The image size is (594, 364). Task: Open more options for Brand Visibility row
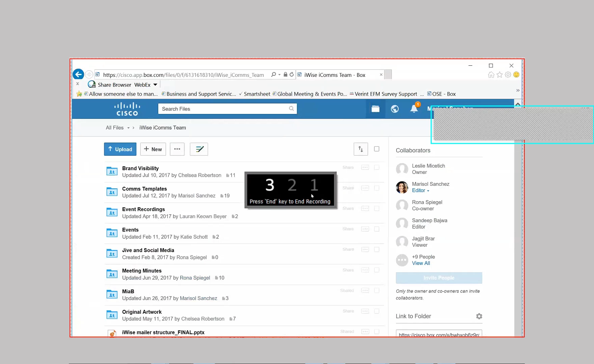365,168
